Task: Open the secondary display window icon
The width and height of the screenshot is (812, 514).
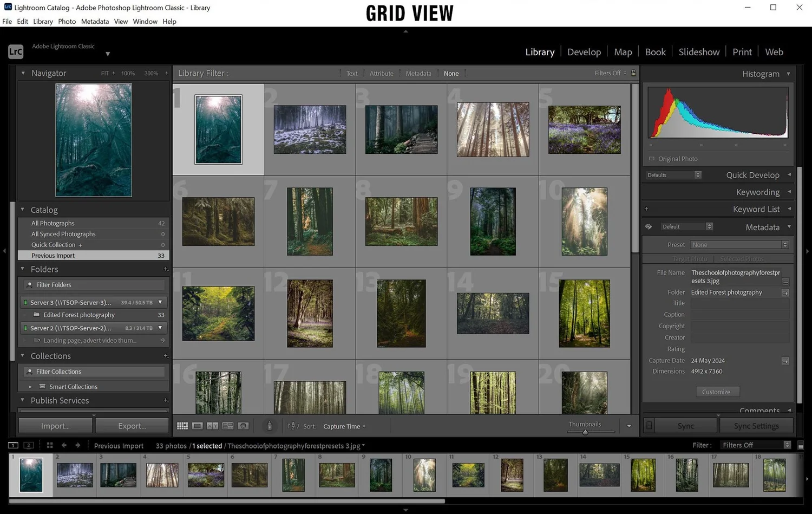Action: point(28,445)
